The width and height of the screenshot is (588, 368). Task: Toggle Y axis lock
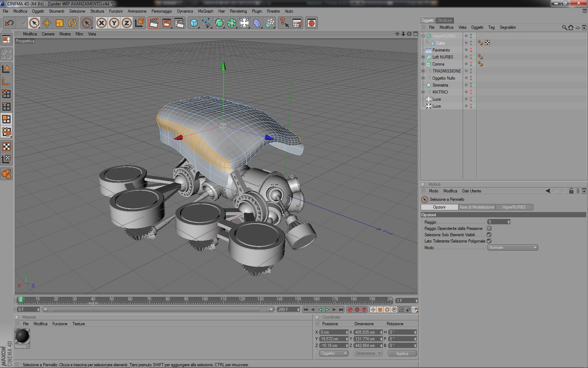tap(114, 23)
